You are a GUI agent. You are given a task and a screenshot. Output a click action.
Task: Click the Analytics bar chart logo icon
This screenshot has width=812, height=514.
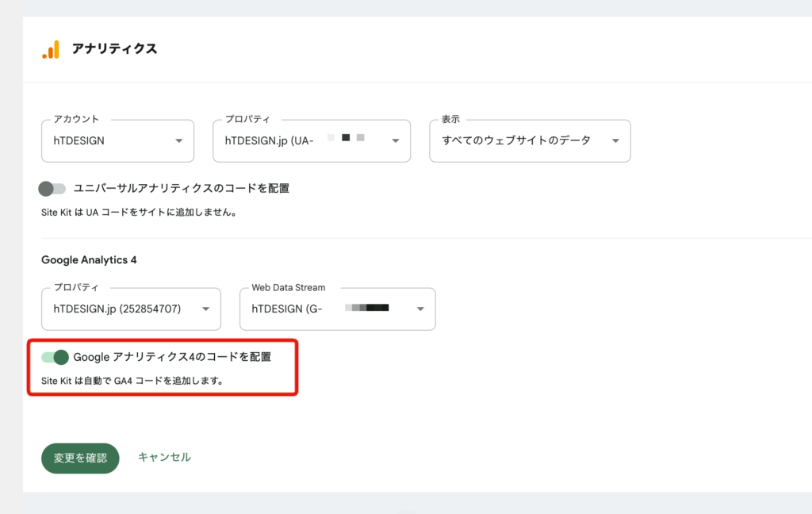(51, 49)
